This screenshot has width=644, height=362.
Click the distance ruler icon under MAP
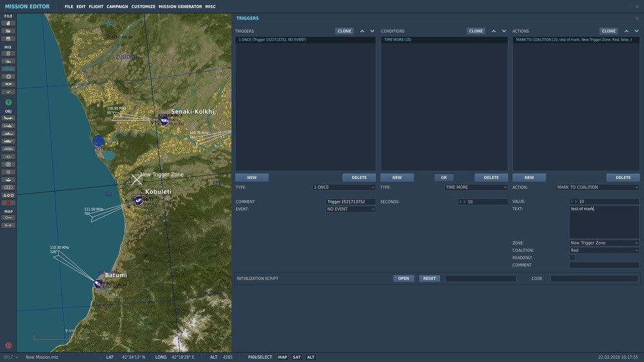click(x=8, y=225)
